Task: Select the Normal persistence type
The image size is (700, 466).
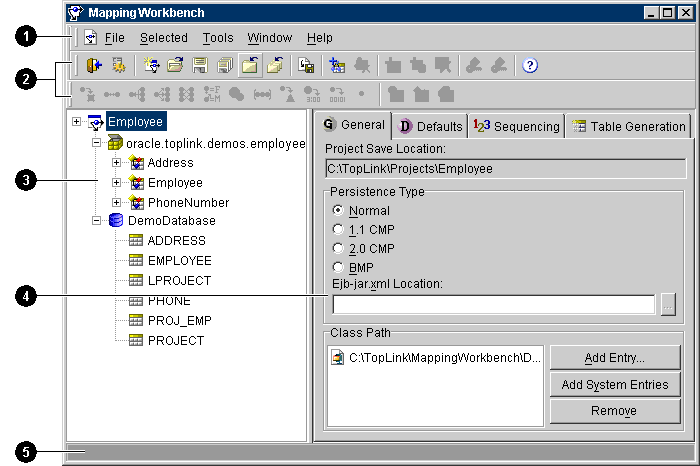Action: (x=338, y=210)
